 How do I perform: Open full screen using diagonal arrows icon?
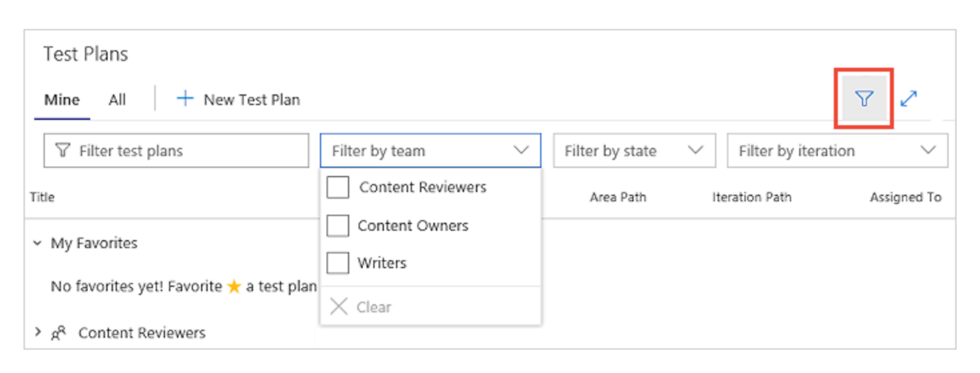909,98
